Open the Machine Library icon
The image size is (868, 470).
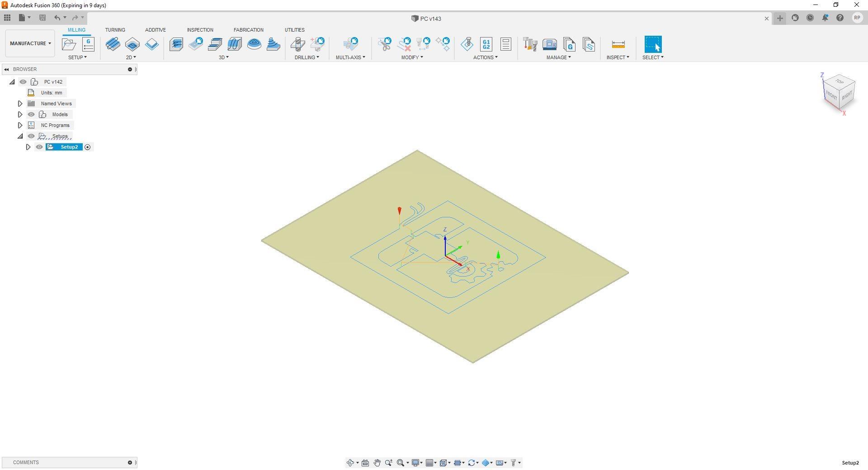pyautogui.click(x=550, y=44)
